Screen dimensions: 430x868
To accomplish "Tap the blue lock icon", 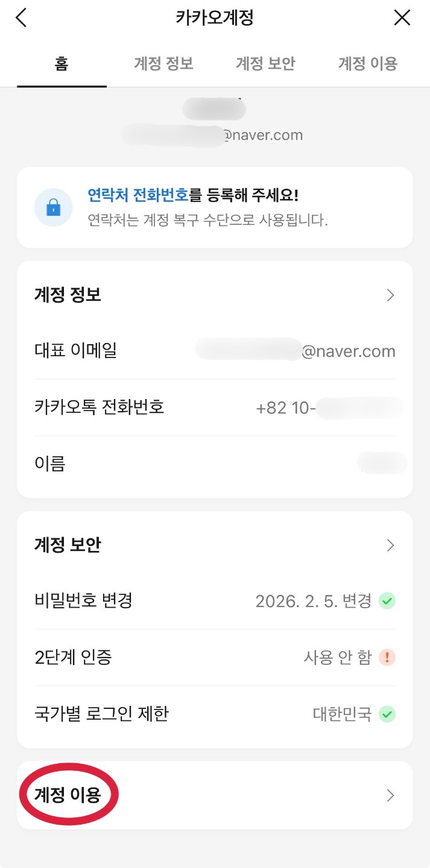I will (x=54, y=208).
